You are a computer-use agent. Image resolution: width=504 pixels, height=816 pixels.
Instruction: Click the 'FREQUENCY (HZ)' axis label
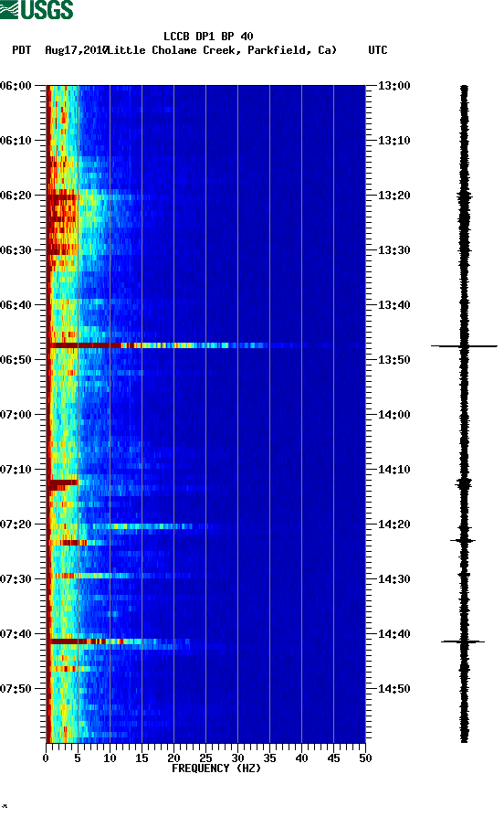pos(215,768)
